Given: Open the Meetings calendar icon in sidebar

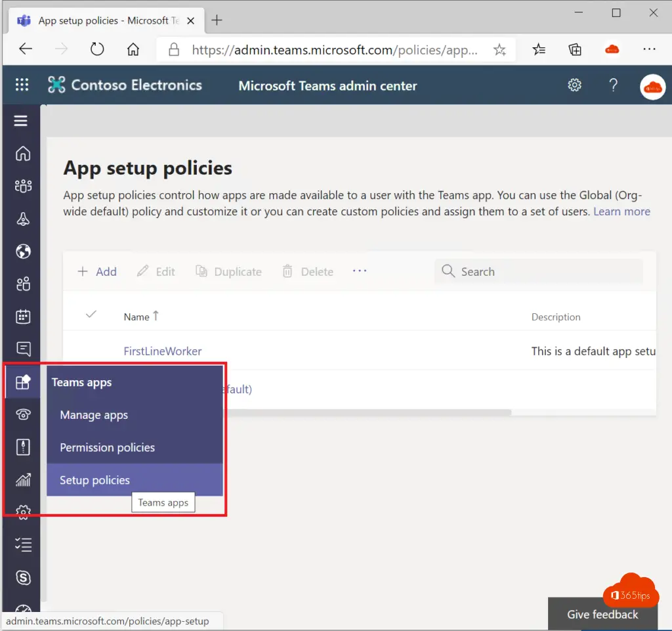Looking at the screenshot, I should pos(23,316).
